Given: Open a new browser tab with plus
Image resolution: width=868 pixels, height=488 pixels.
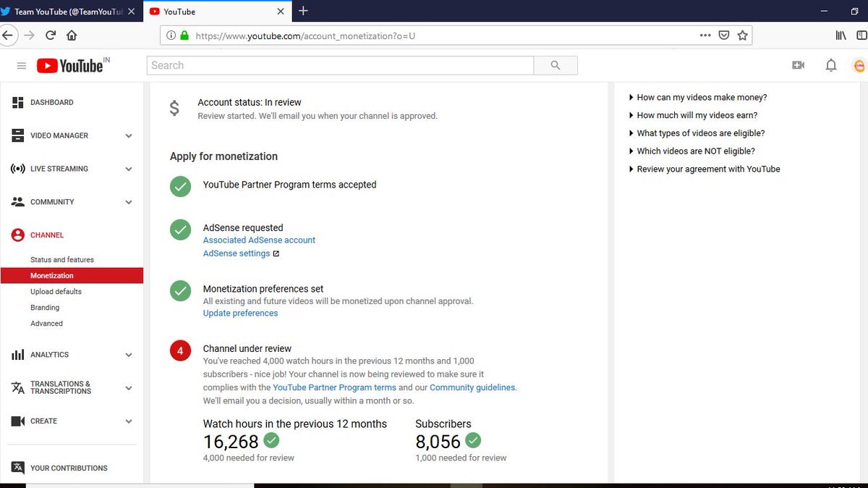Looking at the screenshot, I should point(303,11).
